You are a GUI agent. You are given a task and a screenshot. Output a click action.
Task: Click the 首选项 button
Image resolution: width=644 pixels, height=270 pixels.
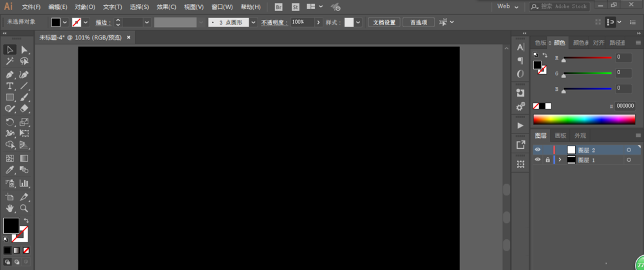[x=419, y=22]
